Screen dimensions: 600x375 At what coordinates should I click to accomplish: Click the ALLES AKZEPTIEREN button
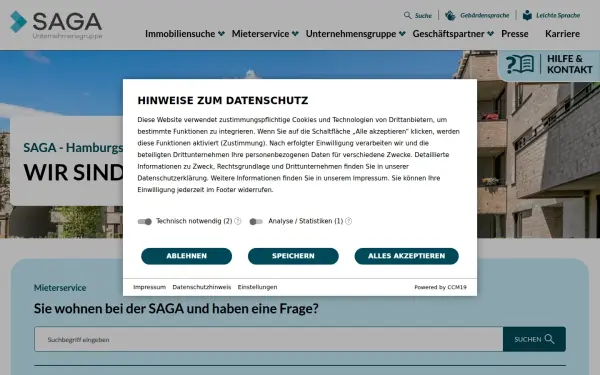coord(406,256)
